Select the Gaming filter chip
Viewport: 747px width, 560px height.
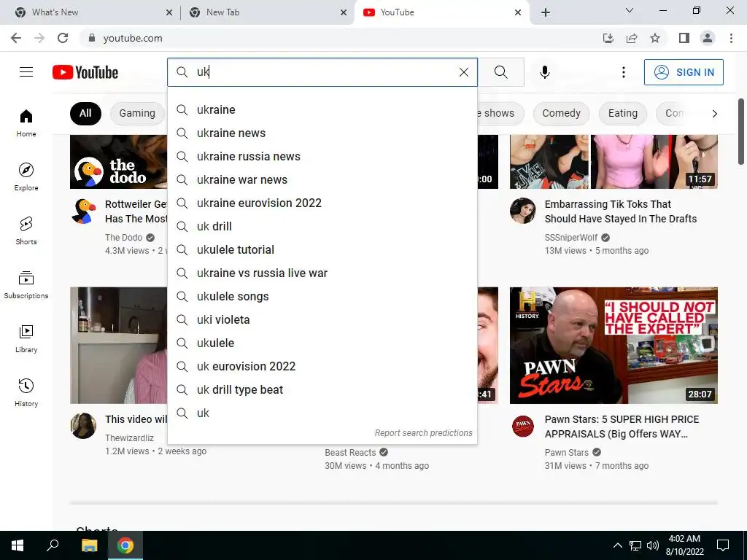(137, 113)
